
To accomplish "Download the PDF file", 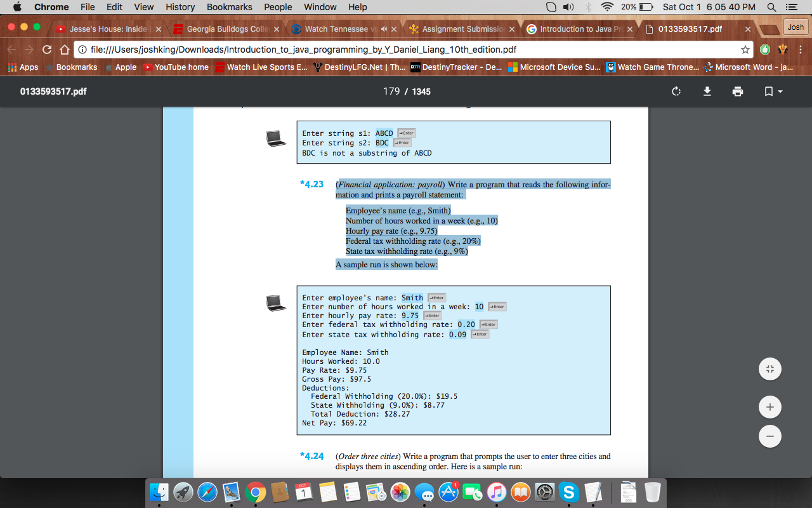I will point(706,91).
